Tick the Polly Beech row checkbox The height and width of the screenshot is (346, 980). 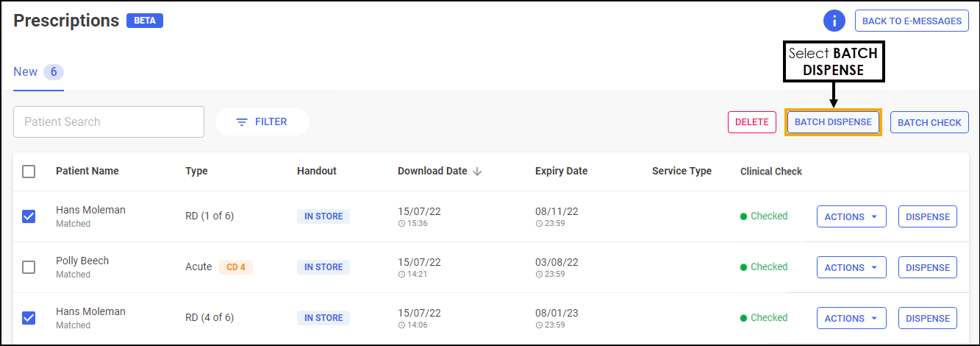click(29, 267)
